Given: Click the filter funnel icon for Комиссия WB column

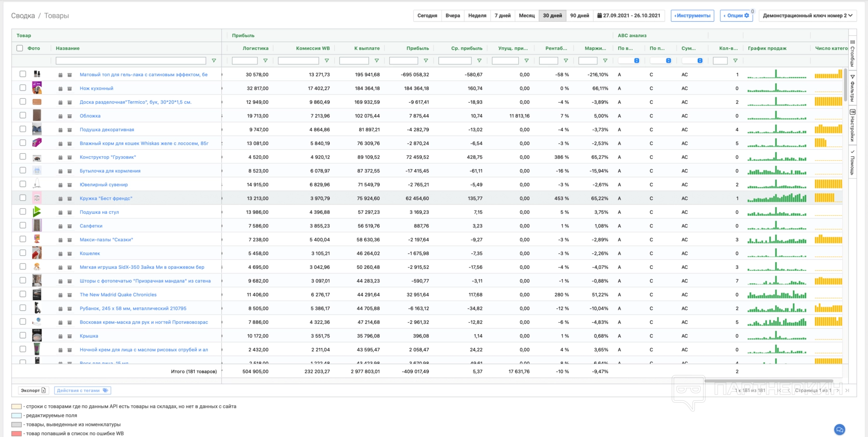Looking at the screenshot, I should 326,61.
